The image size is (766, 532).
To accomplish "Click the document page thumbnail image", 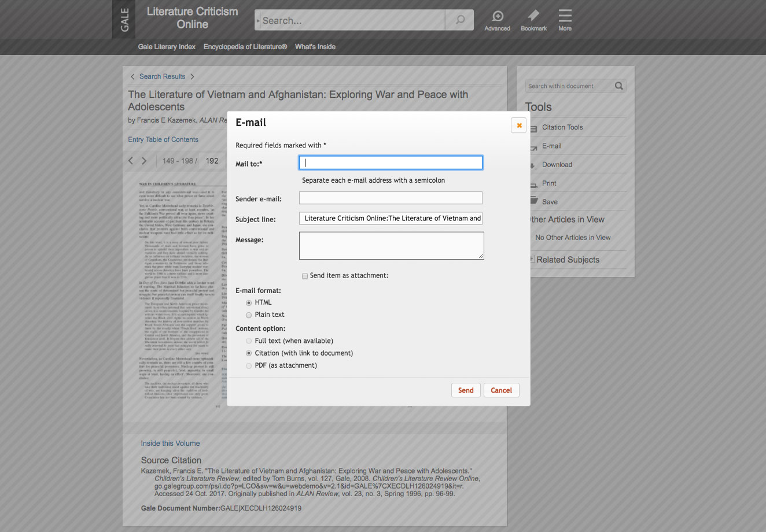I will (177, 292).
